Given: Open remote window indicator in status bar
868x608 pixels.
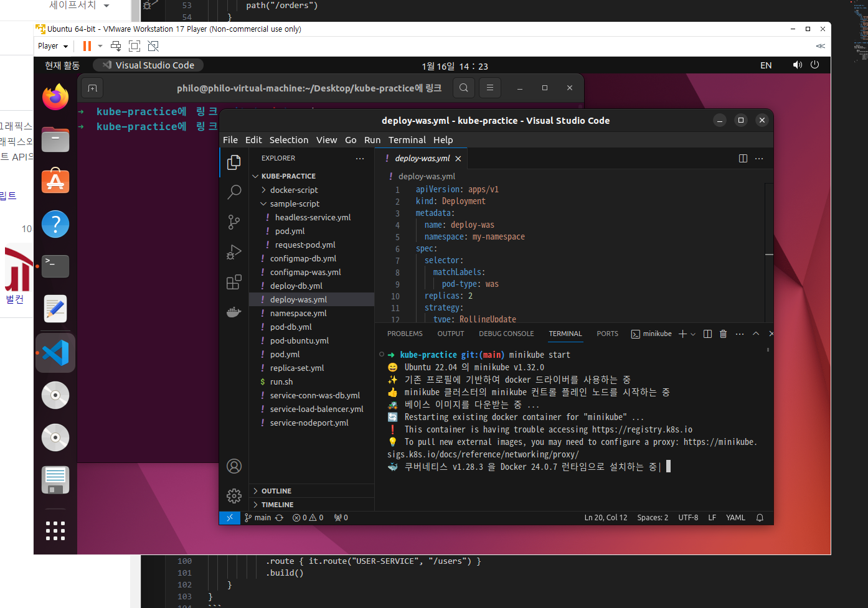Looking at the screenshot, I should tap(230, 518).
